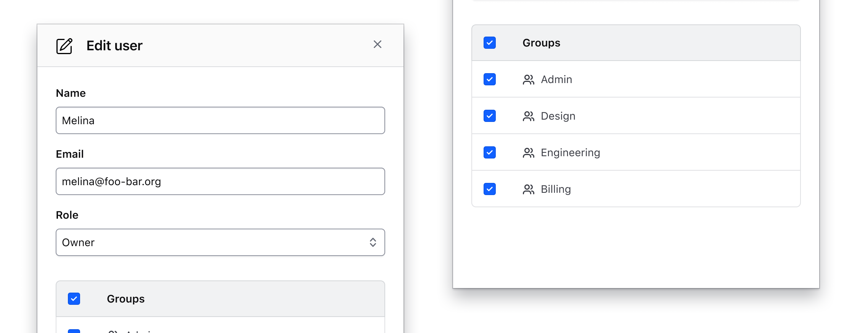Click the Name field containing Melina
Viewport: 868px width, 333px height.
pyautogui.click(x=220, y=120)
